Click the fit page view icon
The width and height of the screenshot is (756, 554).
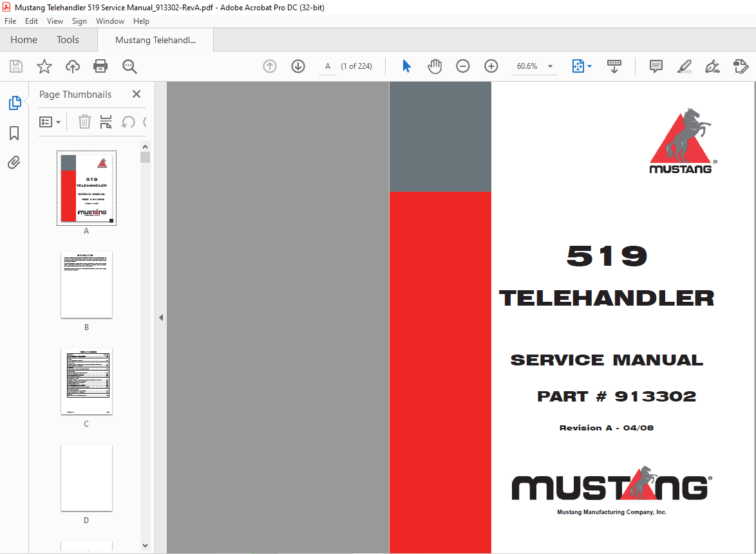pos(578,66)
